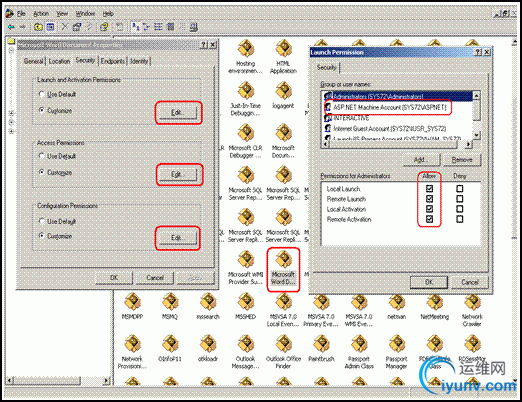
Task: Click Edit for Access Permissions
Action: pos(178,174)
